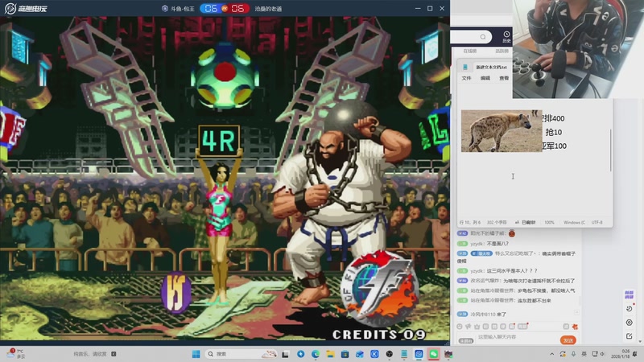
Task: Click the media playing indicator on taskbar
Action: point(95,354)
